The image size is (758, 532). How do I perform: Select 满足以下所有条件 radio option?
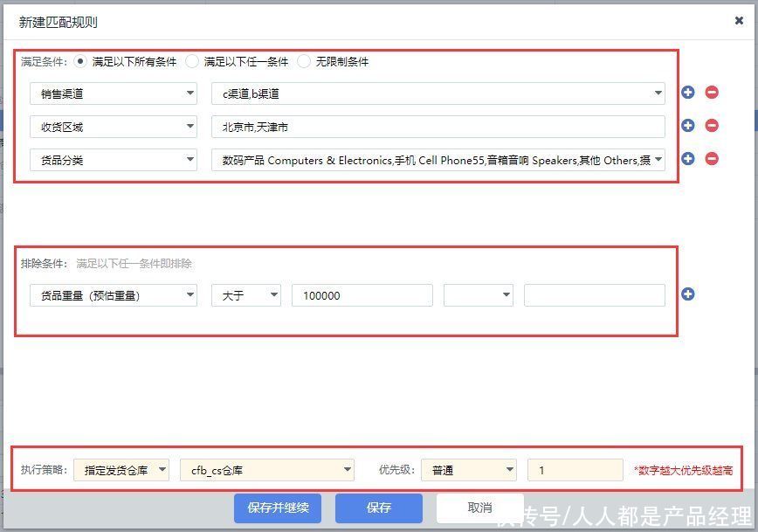[x=80, y=61]
